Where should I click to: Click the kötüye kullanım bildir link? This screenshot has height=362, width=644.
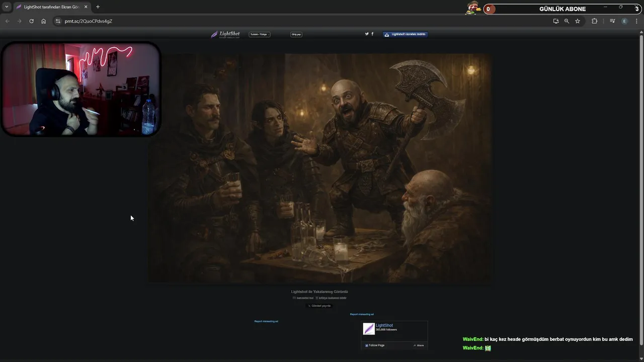tap(332, 298)
